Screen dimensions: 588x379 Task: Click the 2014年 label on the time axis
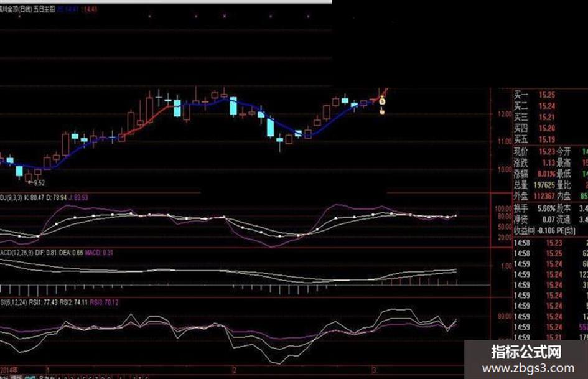[9, 370]
